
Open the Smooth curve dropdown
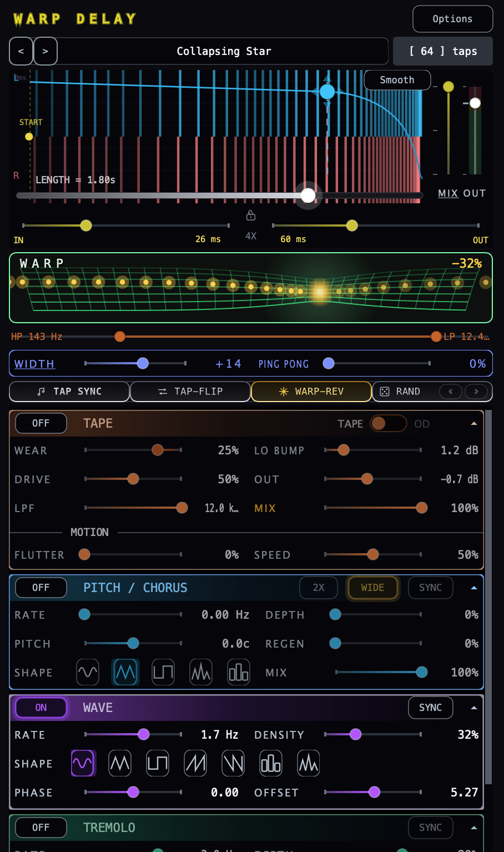tap(397, 80)
